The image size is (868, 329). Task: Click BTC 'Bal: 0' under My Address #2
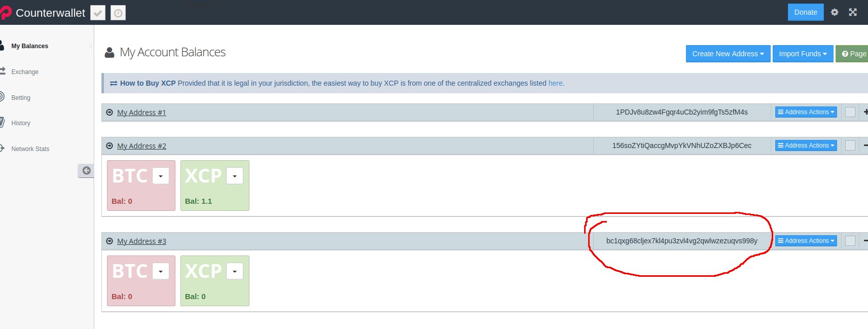click(x=122, y=201)
